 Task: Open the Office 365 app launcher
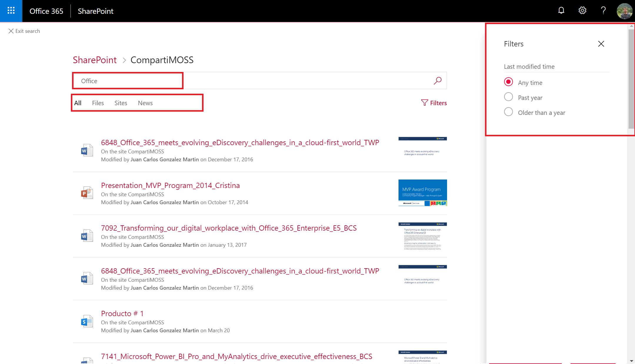point(11,11)
